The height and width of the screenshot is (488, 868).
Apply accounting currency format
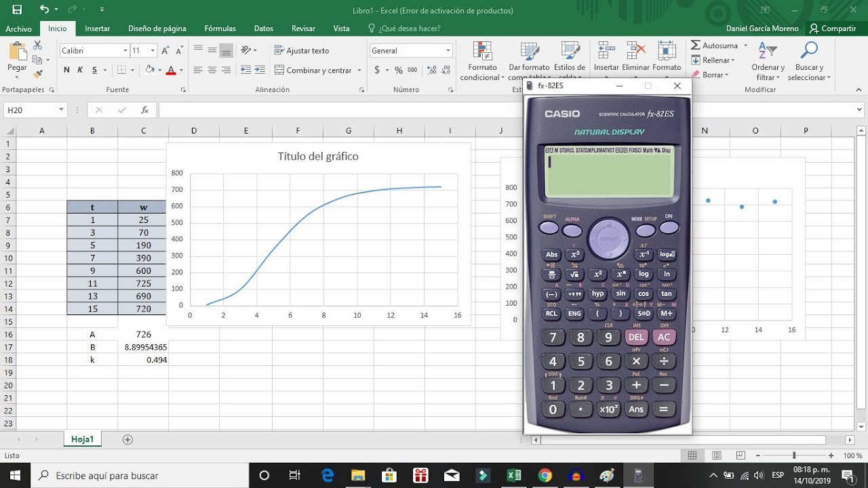[x=377, y=70]
